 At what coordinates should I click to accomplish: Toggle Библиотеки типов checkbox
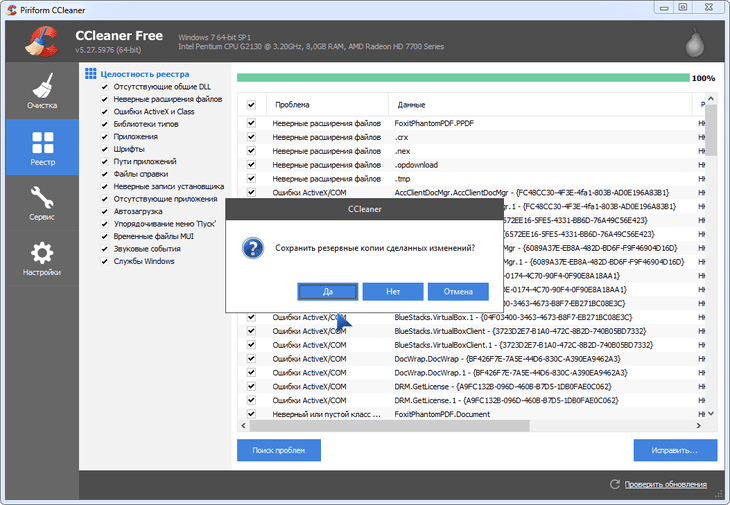tap(105, 124)
